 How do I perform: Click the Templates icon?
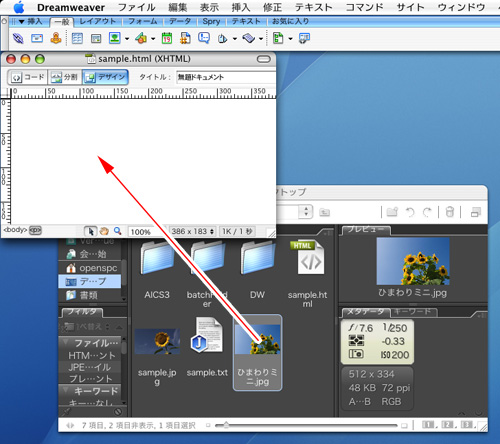(278, 38)
